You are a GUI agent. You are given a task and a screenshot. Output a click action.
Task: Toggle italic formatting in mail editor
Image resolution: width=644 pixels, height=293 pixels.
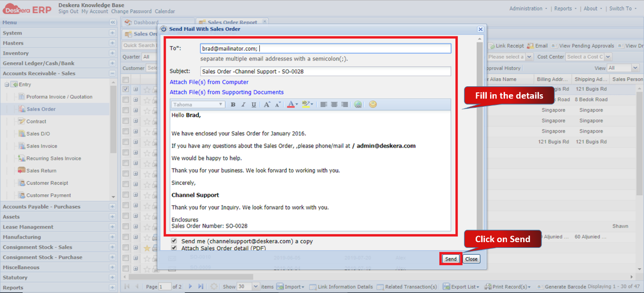[243, 105]
